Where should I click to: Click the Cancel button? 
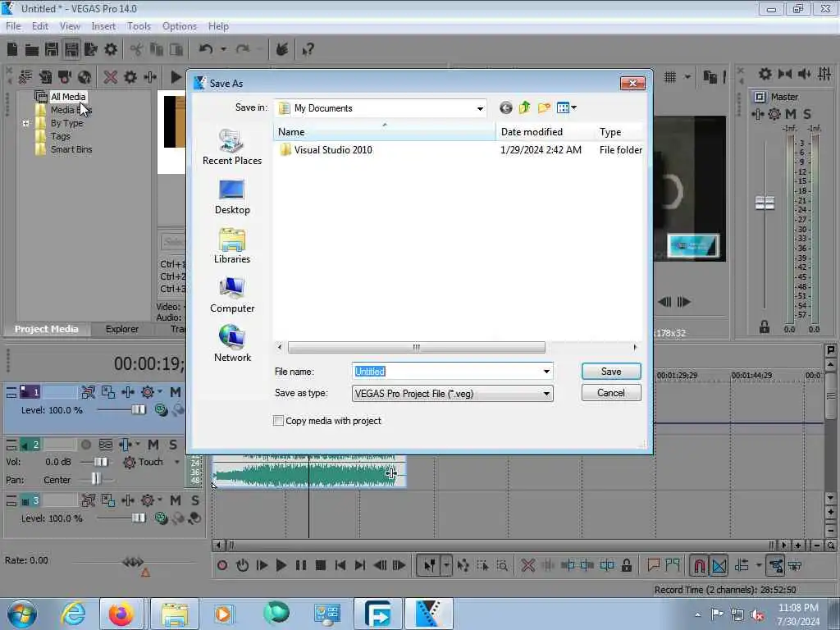(611, 393)
